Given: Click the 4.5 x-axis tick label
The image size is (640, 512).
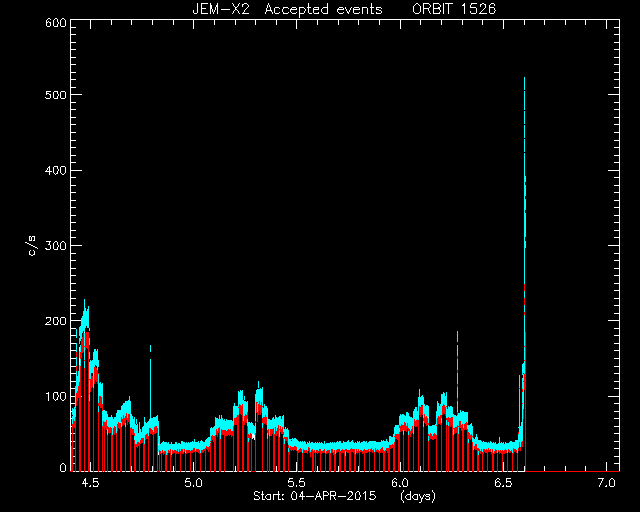Looking at the screenshot, I should (x=90, y=483).
